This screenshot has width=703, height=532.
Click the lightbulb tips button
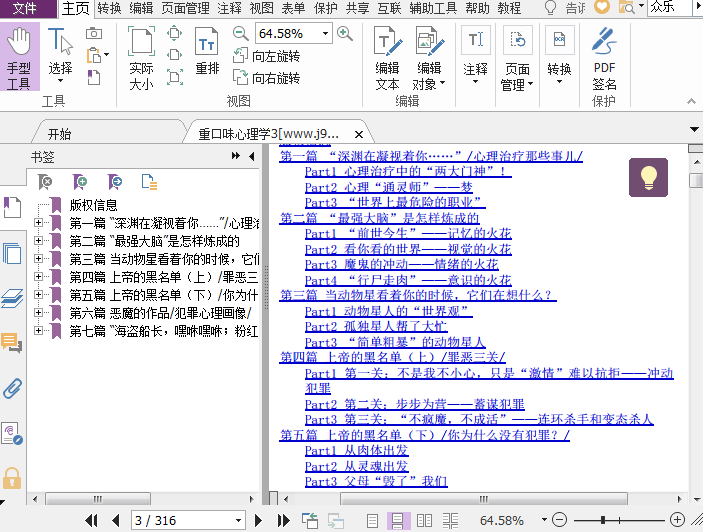click(648, 177)
